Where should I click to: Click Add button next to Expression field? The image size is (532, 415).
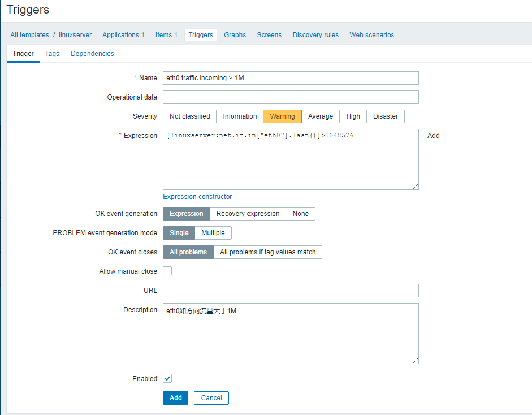pos(433,136)
